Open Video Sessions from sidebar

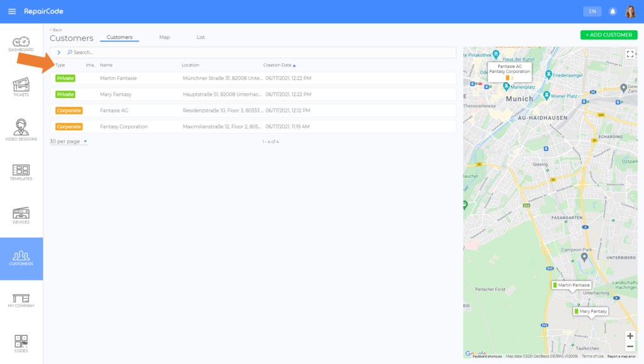tap(21, 130)
